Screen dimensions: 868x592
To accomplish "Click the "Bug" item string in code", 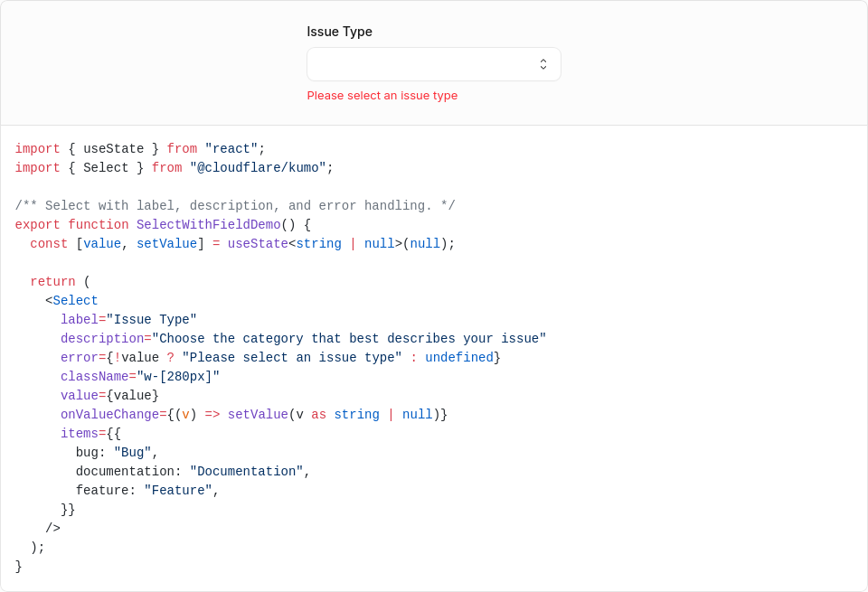I will pos(133,453).
